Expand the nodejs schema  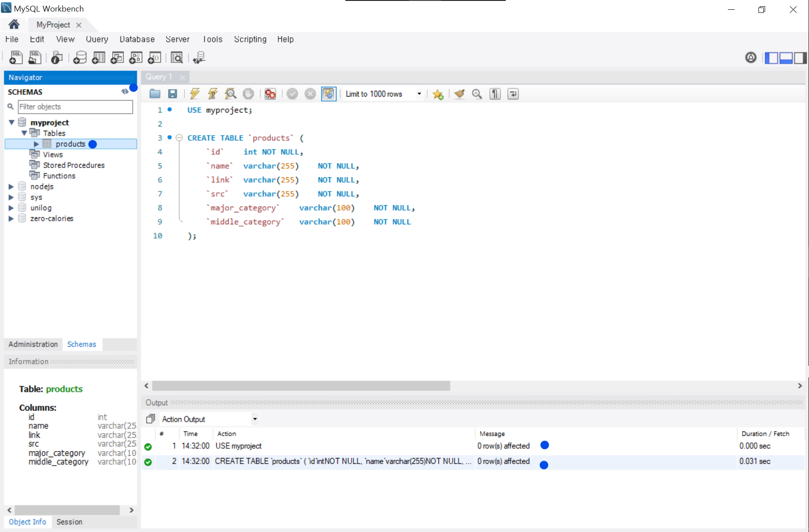pos(12,187)
